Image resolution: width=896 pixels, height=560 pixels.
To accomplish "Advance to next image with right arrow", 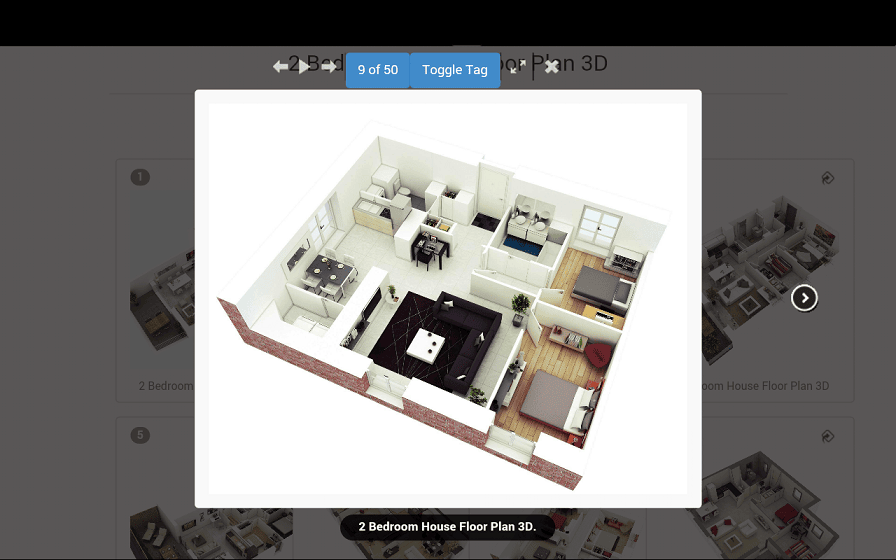I will coord(329,67).
